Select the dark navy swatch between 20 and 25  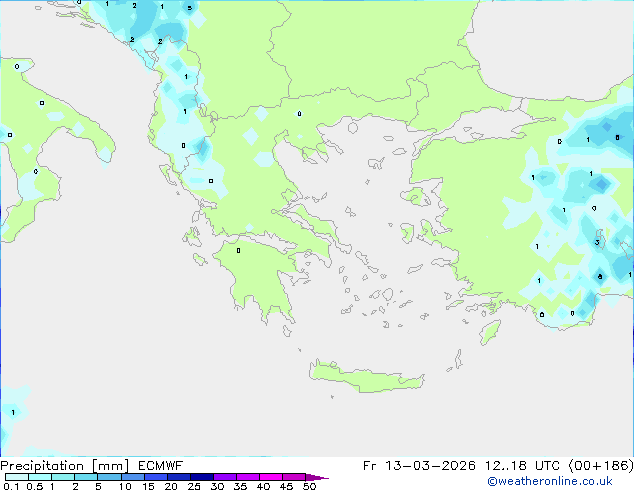click(181, 477)
